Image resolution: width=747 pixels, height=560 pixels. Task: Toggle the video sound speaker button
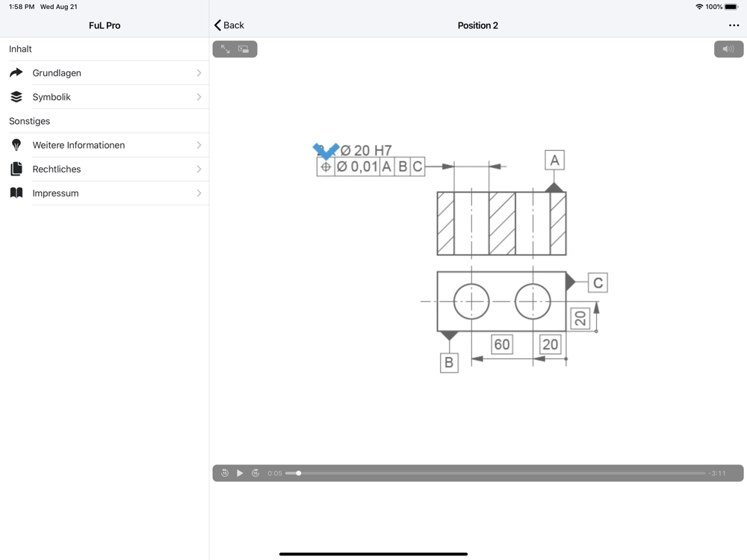[x=728, y=49]
